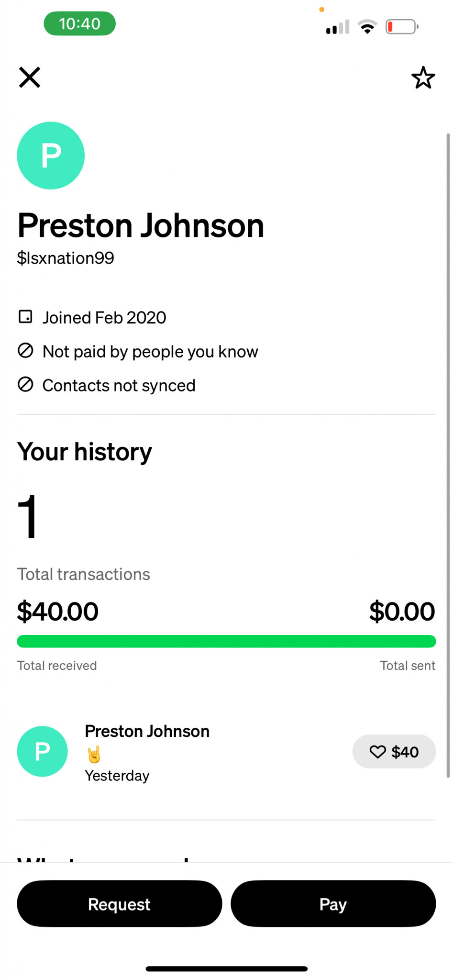Close the profile with the X icon
This screenshot has height=980, width=453.
[30, 78]
